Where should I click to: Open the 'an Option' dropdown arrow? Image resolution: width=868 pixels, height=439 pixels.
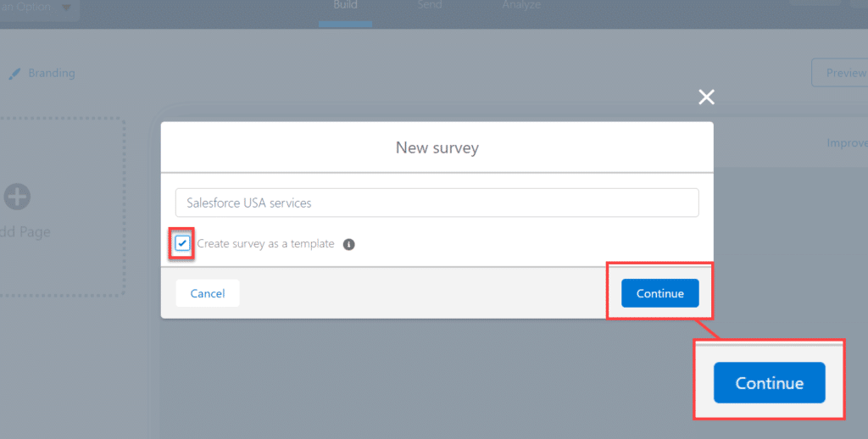tap(66, 7)
